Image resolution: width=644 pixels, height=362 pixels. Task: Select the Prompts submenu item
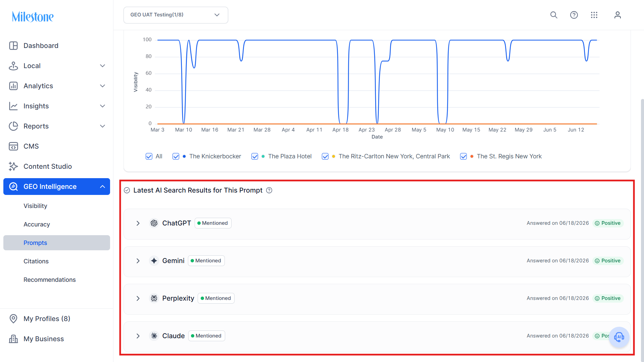pyautogui.click(x=57, y=243)
